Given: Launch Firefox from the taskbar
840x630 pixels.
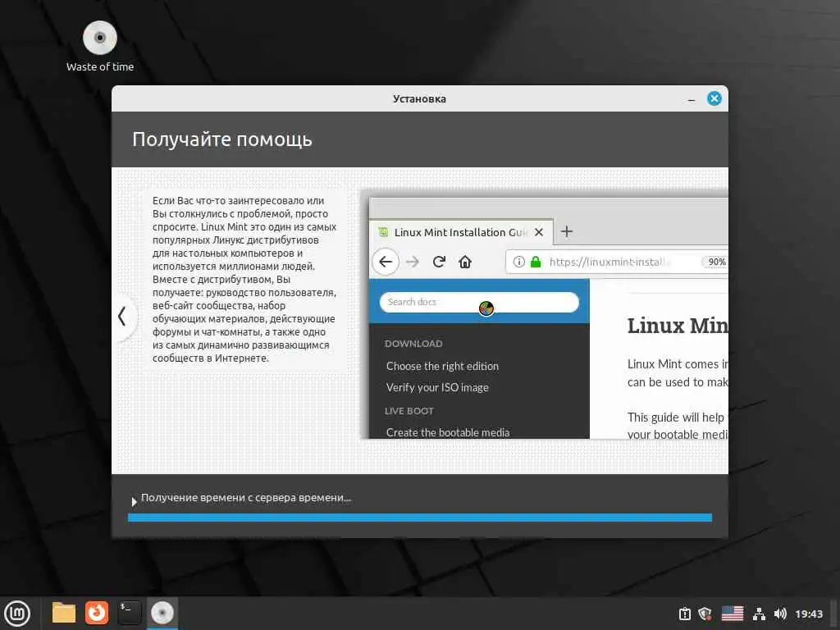Looking at the screenshot, I should (x=97, y=612).
